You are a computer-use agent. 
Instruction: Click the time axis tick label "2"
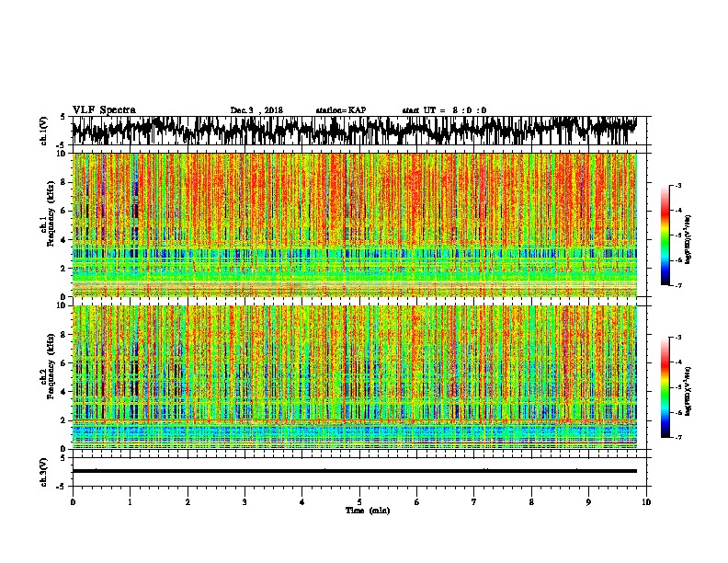(188, 502)
